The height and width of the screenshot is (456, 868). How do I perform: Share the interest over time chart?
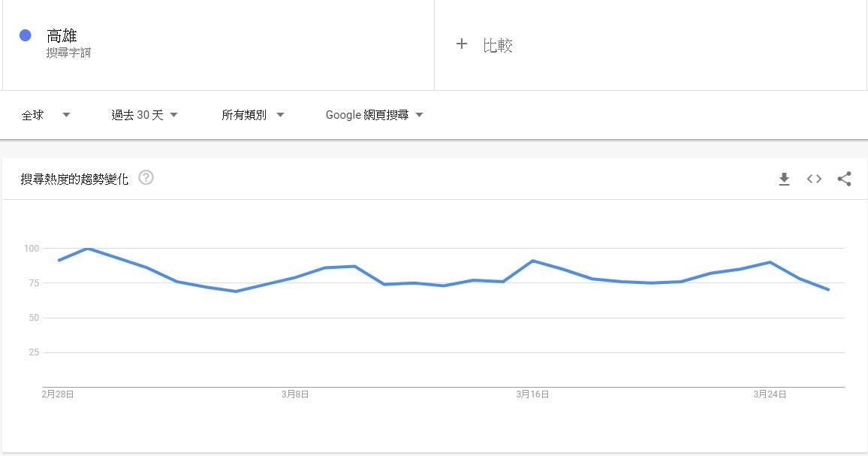(844, 179)
